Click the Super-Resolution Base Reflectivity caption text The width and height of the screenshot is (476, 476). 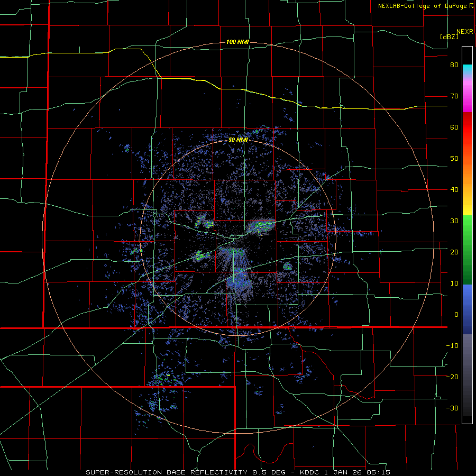coord(237,472)
